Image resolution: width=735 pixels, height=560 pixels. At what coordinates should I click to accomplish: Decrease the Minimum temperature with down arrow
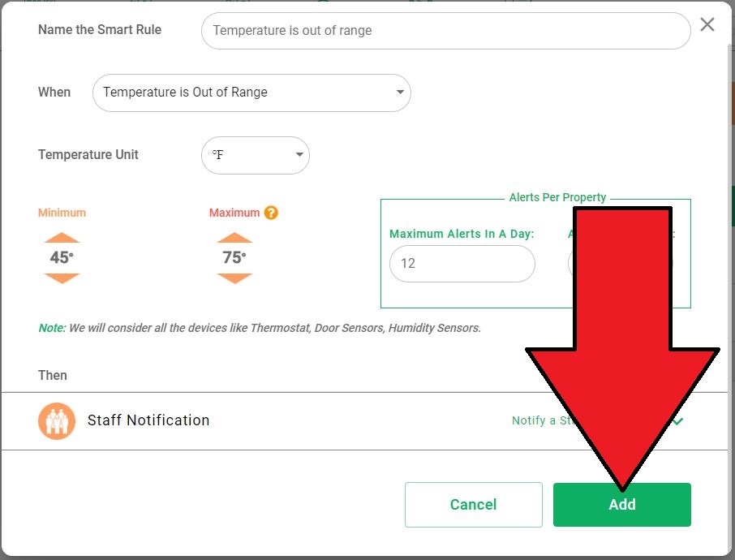(62, 278)
